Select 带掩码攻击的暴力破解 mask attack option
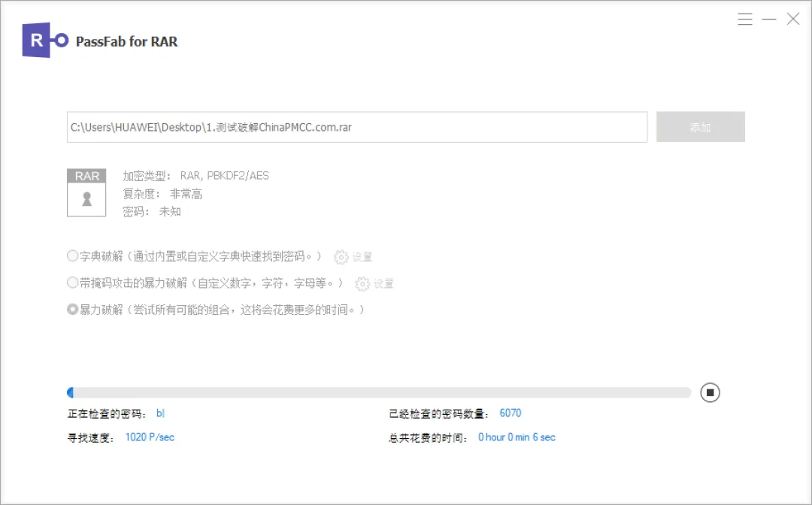Viewport: 812px width, 505px height. [x=72, y=283]
